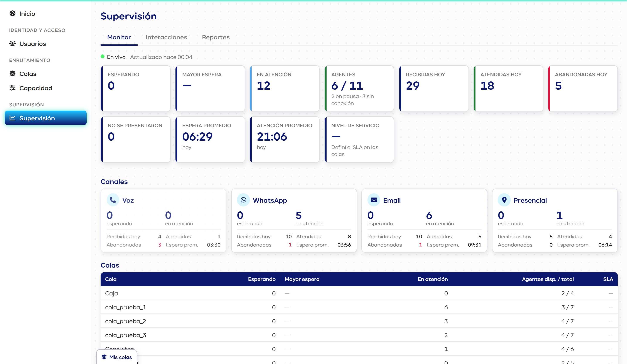This screenshot has height=364, width=627.
Task: Click the Presencial location pin icon
Action: click(x=504, y=200)
